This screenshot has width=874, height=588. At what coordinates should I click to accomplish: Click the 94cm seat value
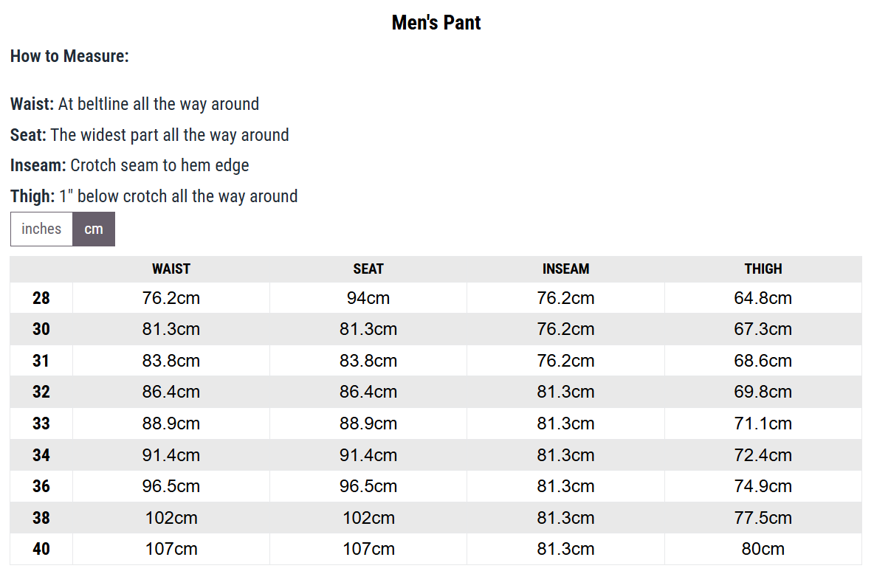pos(368,298)
